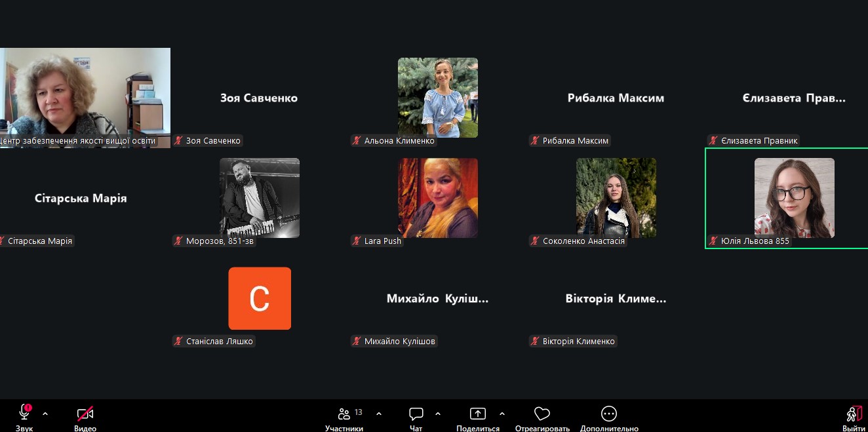Click the muted mic icon beside Соколенко Анастасія
This screenshot has width=868, height=432.
click(x=535, y=241)
